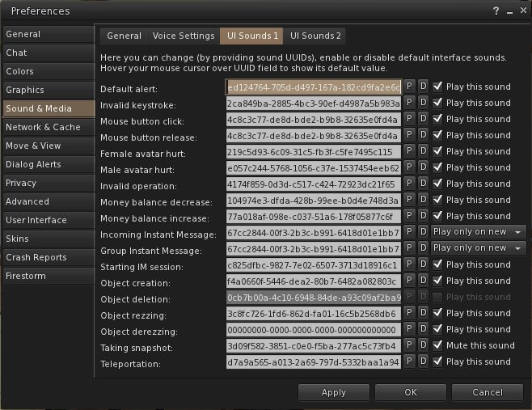Open the Network & Cache preferences section
The height and width of the screenshot is (410, 532).
pyautogui.click(x=48, y=127)
